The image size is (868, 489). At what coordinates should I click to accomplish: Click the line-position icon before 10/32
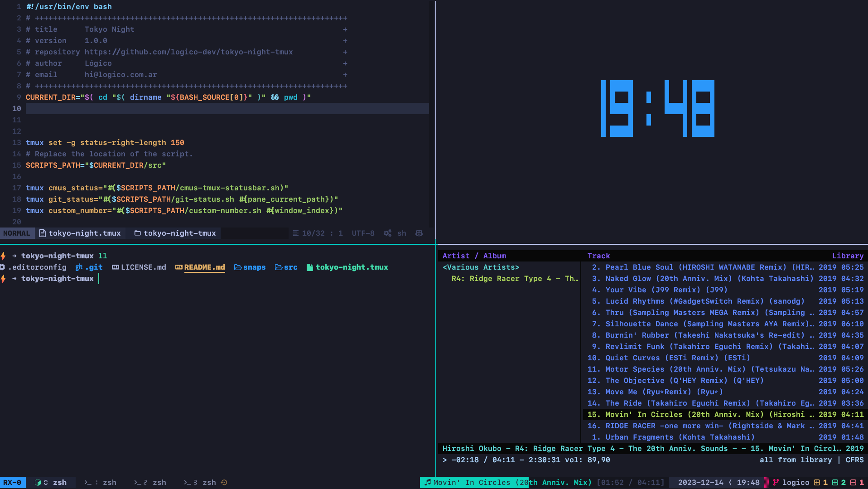coord(296,233)
